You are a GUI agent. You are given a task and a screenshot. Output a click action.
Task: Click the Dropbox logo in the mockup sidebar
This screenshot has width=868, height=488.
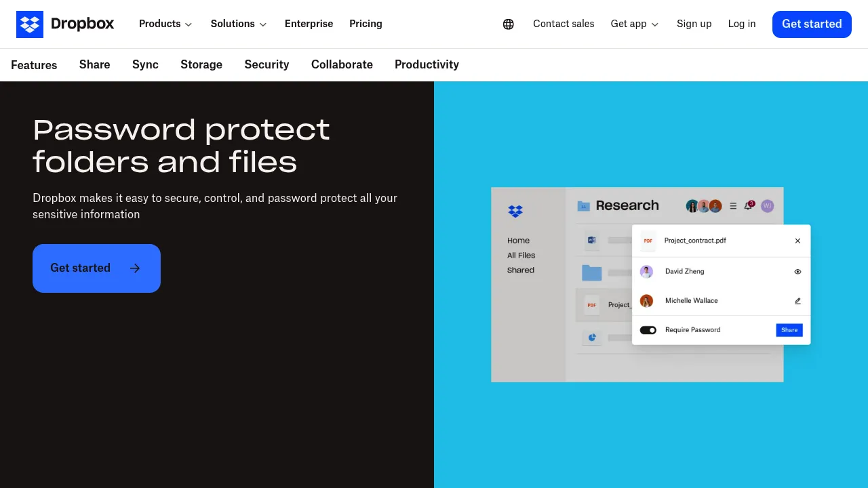click(x=515, y=211)
